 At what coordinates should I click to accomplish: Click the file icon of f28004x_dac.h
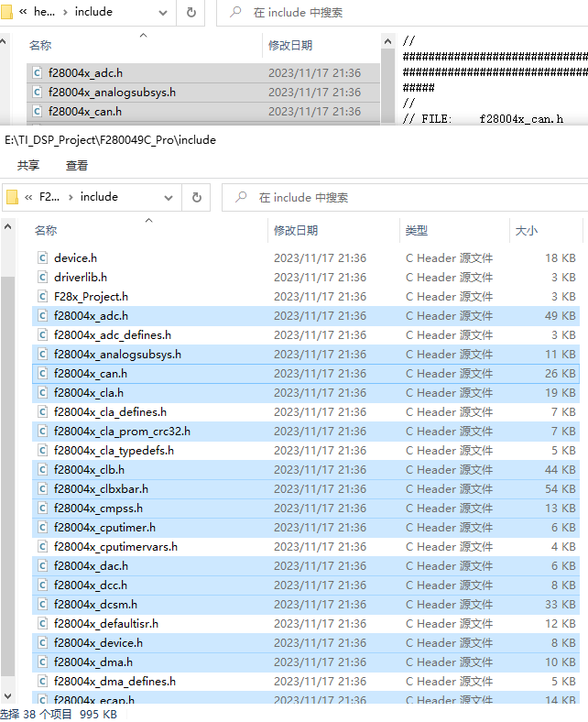click(x=42, y=566)
